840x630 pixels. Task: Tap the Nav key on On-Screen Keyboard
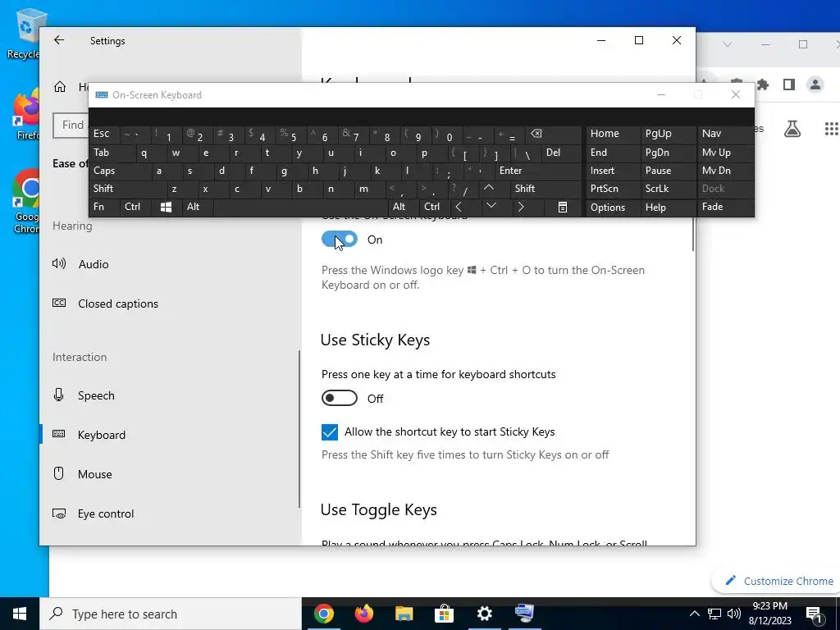[x=725, y=134]
